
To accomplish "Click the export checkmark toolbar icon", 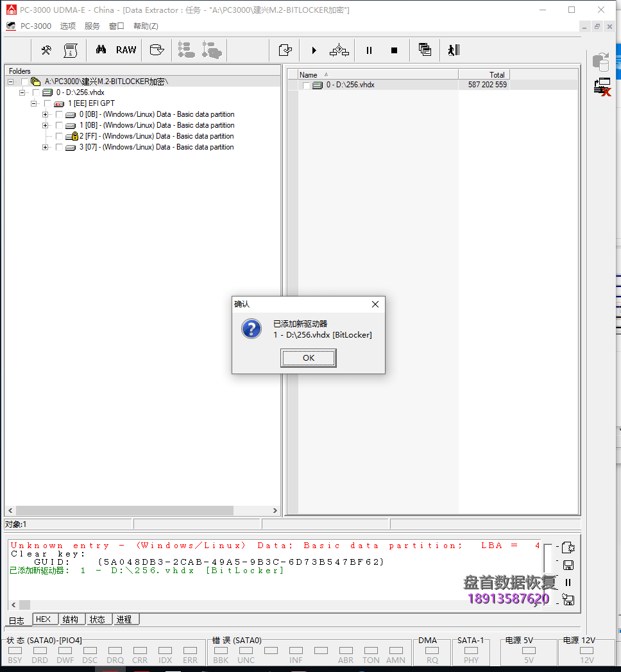I will click(285, 50).
